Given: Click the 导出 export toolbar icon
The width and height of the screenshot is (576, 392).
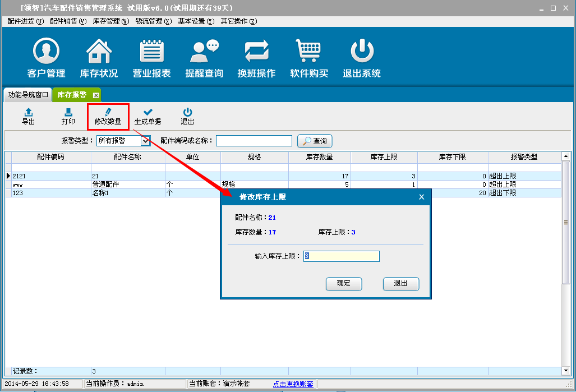Looking at the screenshot, I should [x=28, y=117].
